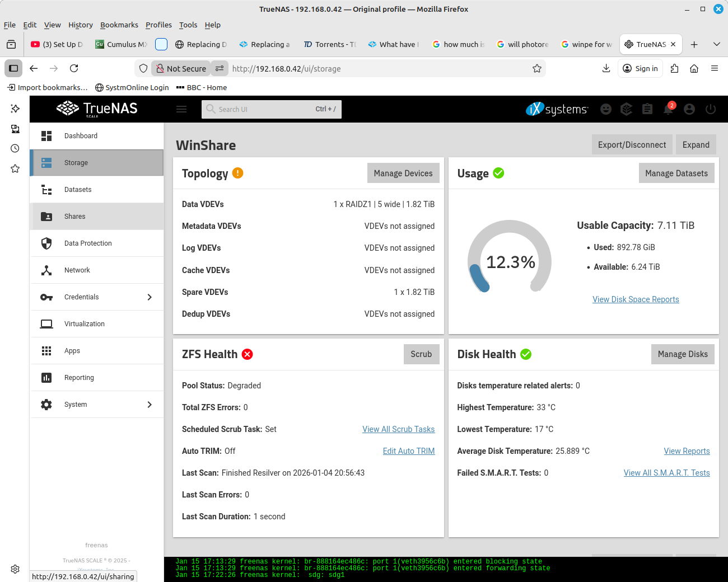
Task: Click the Scrub button
Action: [421, 354]
